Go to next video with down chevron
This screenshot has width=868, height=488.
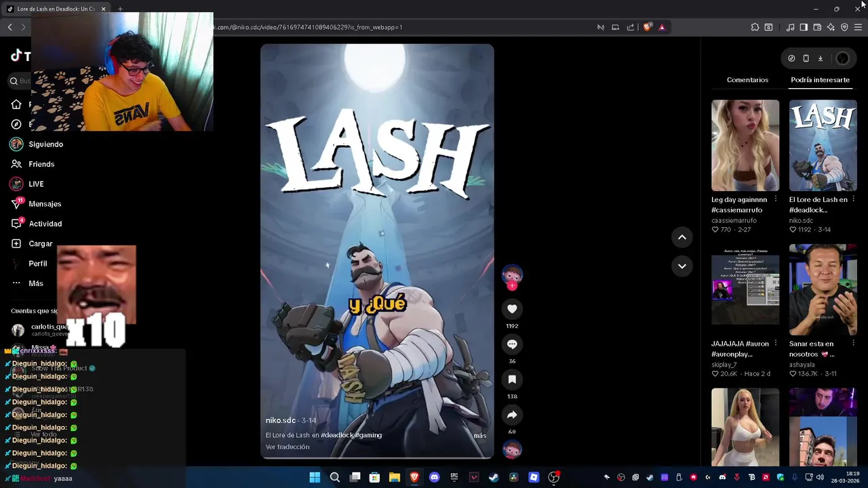pos(682,266)
